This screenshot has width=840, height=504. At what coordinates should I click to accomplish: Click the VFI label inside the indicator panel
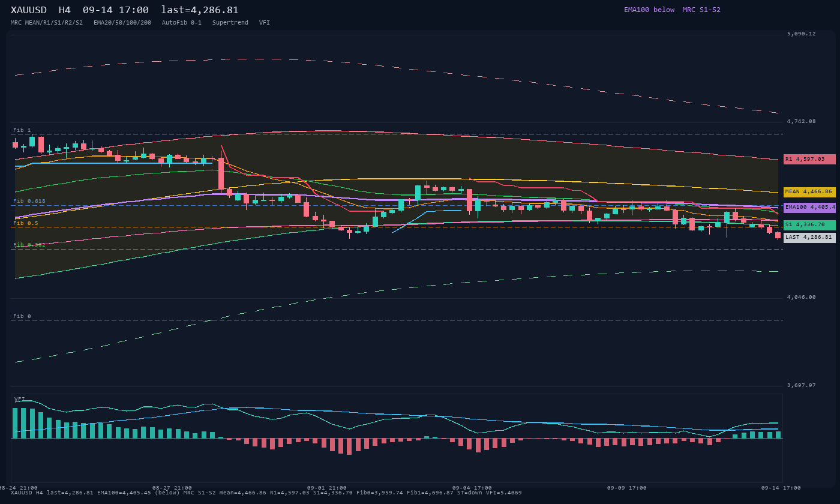(x=20, y=399)
